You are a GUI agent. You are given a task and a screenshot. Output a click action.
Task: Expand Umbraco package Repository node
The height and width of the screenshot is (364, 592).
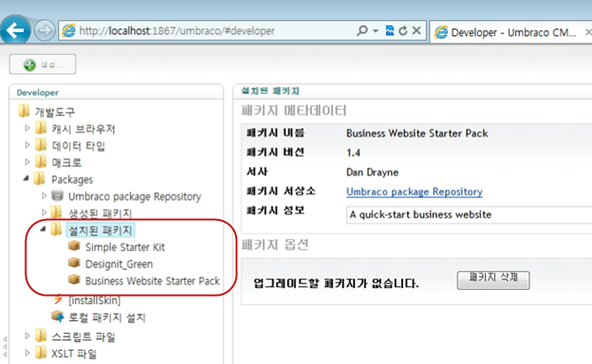click(x=44, y=195)
